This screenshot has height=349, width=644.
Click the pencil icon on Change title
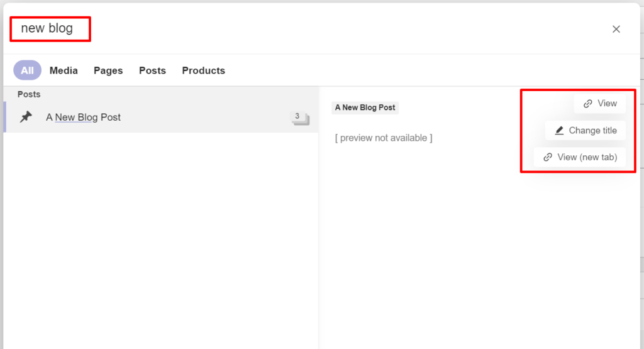click(559, 131)
